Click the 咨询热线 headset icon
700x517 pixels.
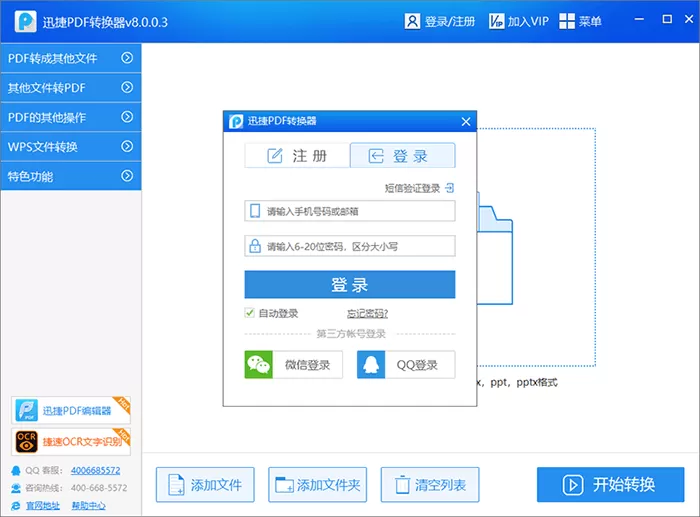pyautogui.click(x=16, y=488)
